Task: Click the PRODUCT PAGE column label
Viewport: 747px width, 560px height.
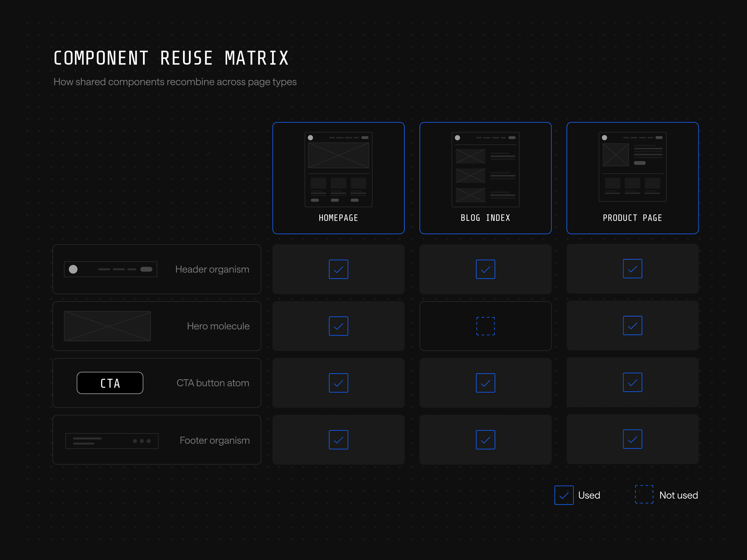Action: click(632, 218)
